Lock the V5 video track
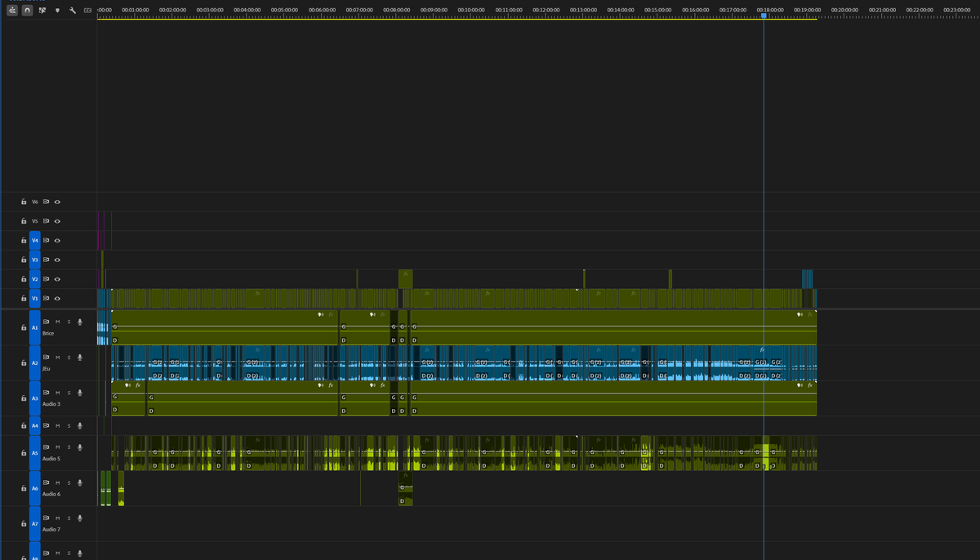The image size is (980, 560). tap(24, 221)
